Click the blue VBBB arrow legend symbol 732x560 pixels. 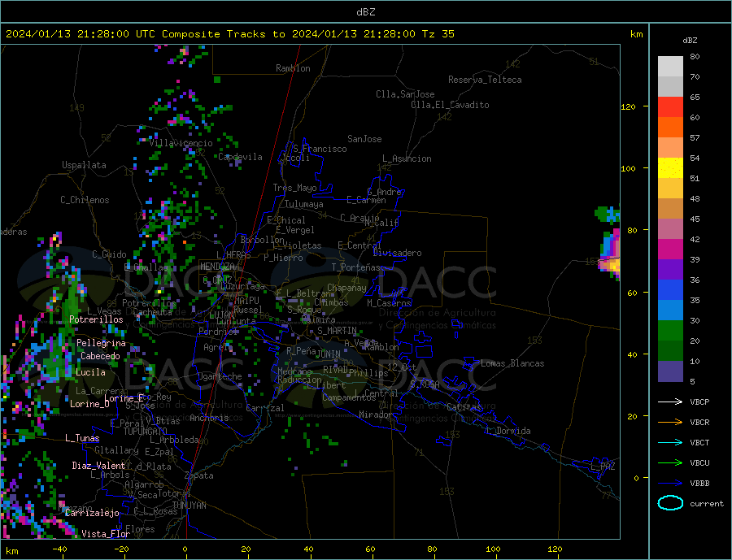tap(670, 484)
